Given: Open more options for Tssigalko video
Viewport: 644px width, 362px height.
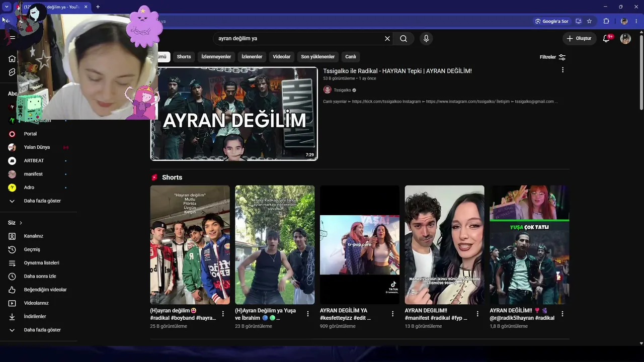Looking at the screenshot, I should coord(562,70).
